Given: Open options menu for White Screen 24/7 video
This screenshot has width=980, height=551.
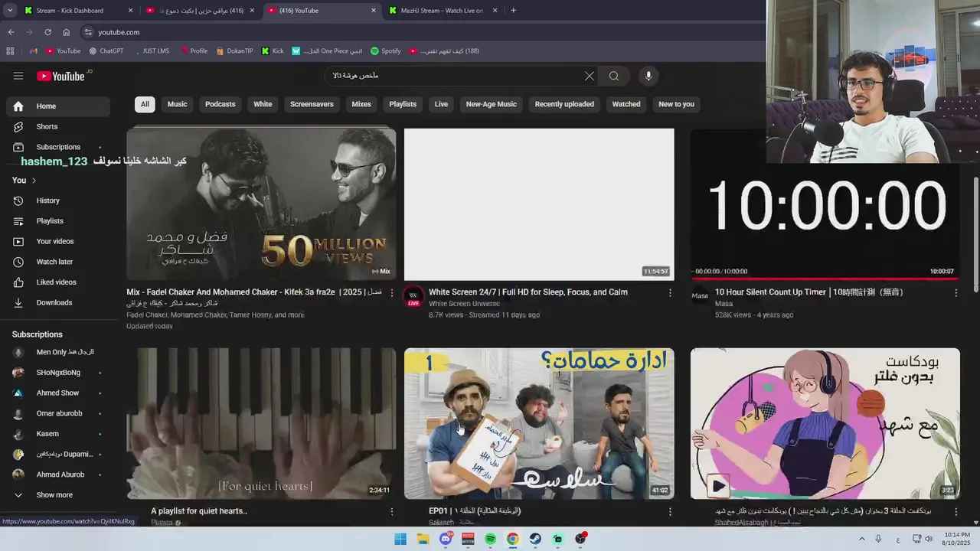Looking at the screenshot, I should tap(670, 293).
